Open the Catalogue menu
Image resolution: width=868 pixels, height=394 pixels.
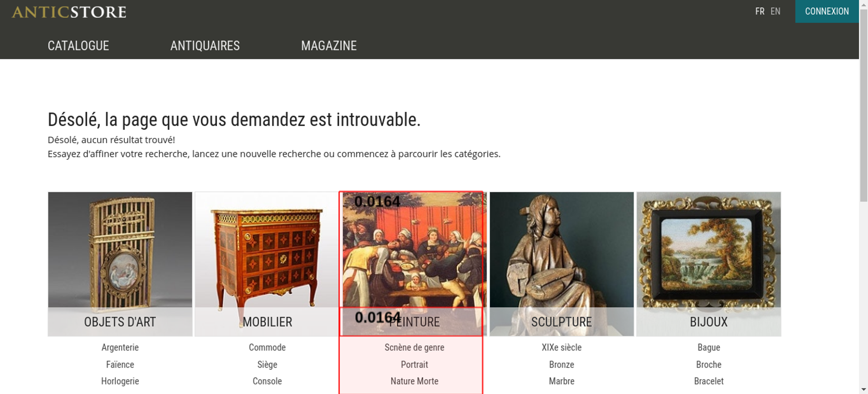click(79, 46)
